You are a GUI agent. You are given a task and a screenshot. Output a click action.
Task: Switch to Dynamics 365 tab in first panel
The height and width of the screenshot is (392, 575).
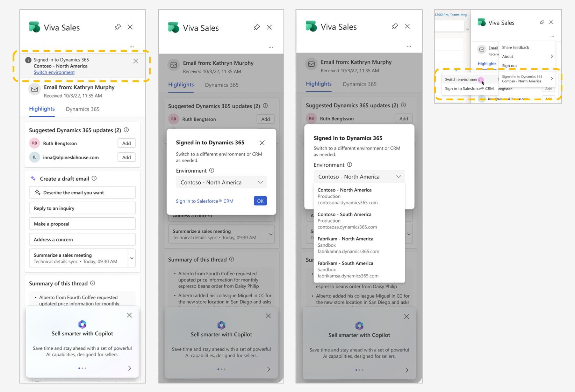coord(82,109)
